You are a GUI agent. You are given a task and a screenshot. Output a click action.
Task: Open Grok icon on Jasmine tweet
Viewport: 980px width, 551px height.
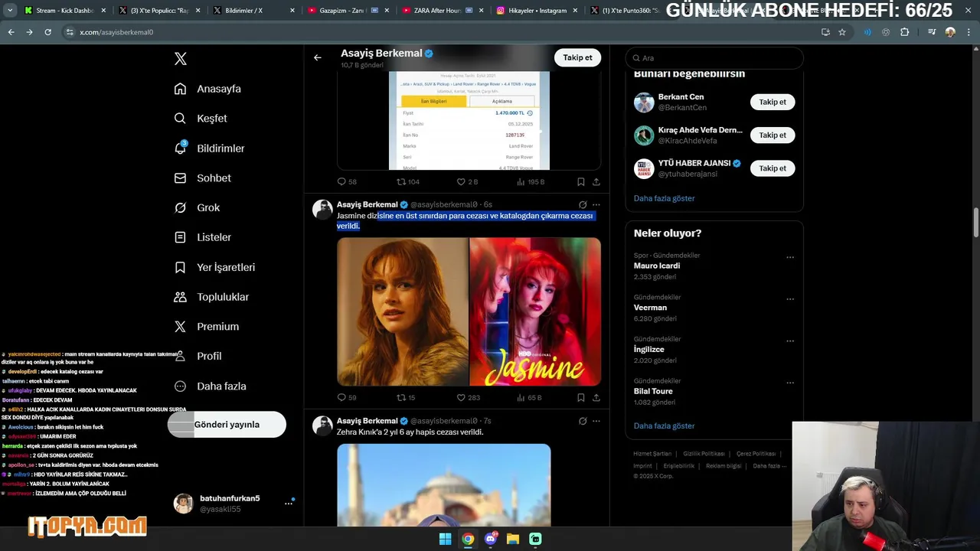click(583, 205)
